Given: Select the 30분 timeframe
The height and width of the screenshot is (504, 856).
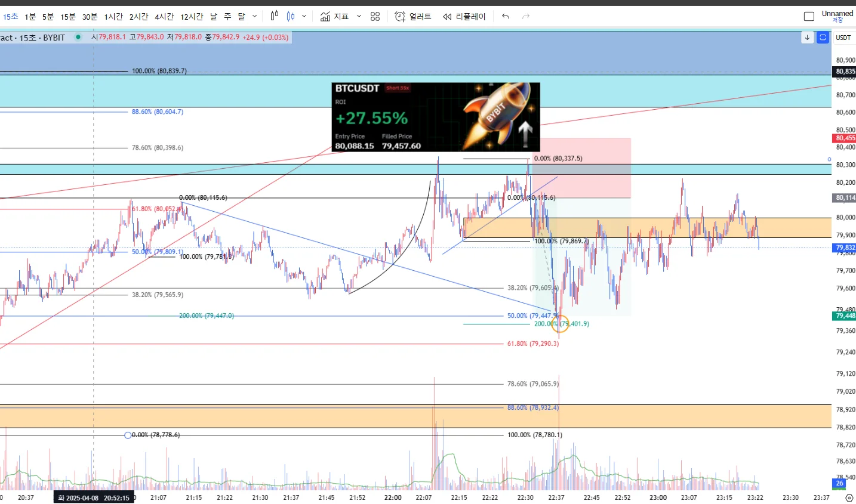Looking at the screenshot, I should 90,17.
